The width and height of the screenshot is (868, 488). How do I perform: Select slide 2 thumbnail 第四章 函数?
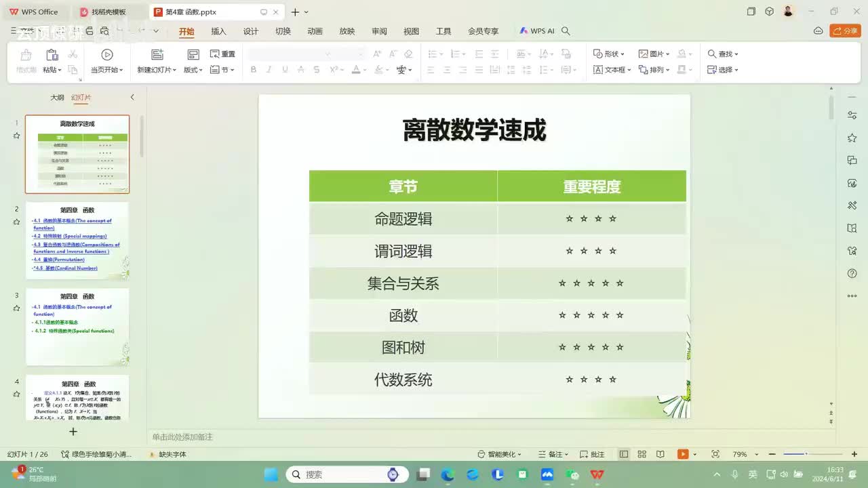77,241
